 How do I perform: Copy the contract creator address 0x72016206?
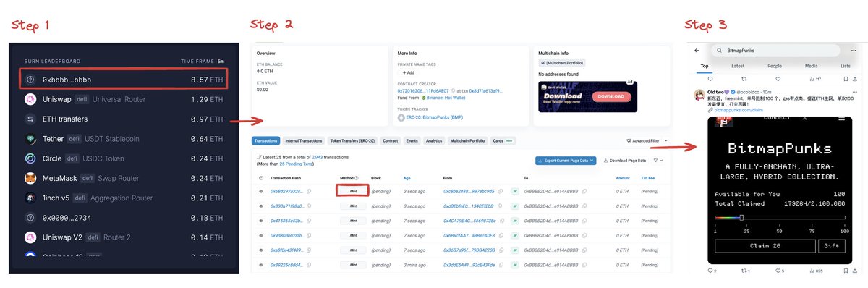click(452, 90)
